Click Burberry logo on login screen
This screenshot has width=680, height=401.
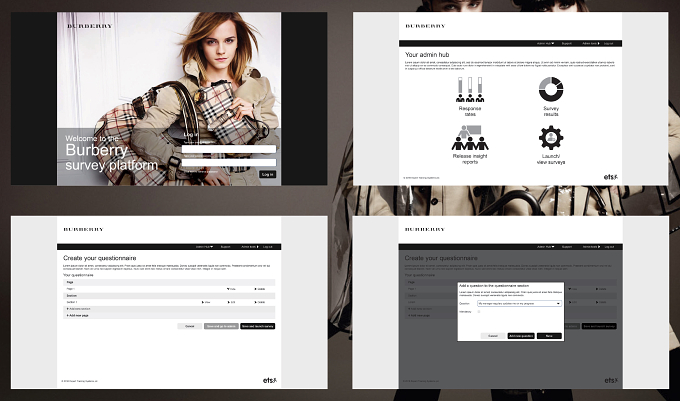tap(89, 26)
